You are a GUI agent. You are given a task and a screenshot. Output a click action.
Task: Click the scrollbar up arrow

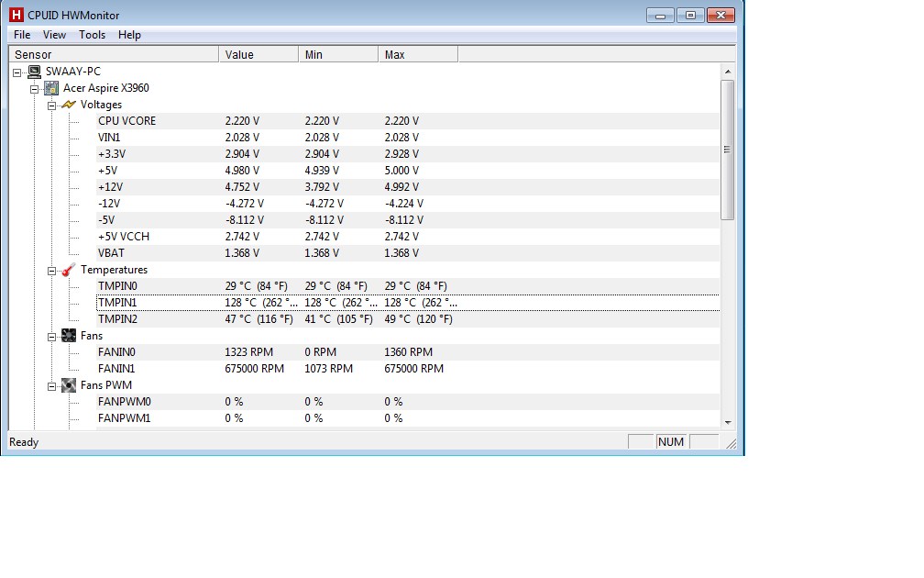point(728,72)
